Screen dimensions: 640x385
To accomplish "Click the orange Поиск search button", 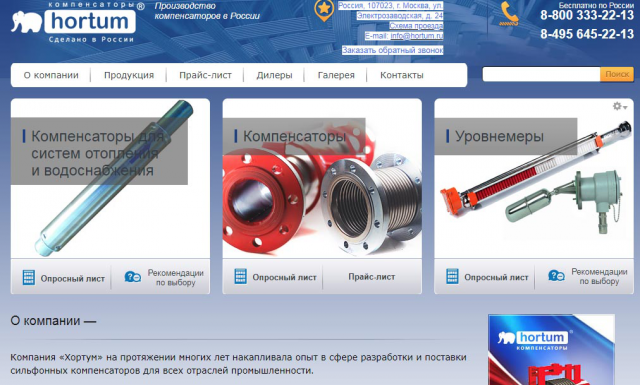I will coord(617,74).
